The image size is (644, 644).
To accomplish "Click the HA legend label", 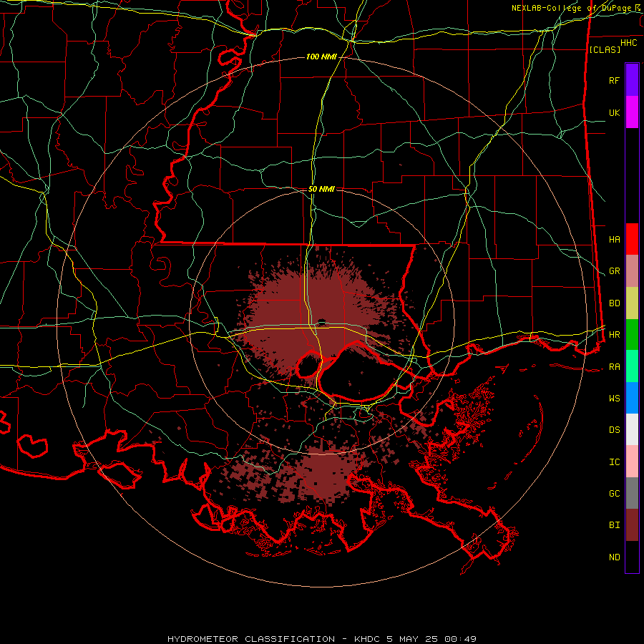I will [x=614, y=239].
